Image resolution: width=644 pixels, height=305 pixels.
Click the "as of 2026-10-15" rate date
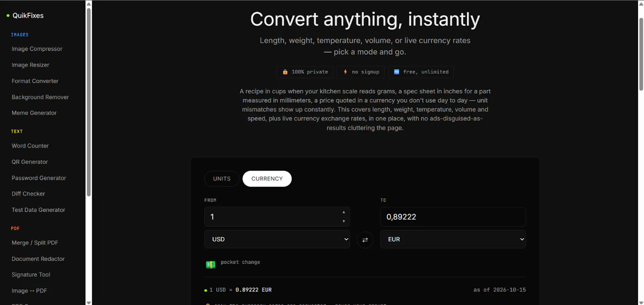coord(500,290)
